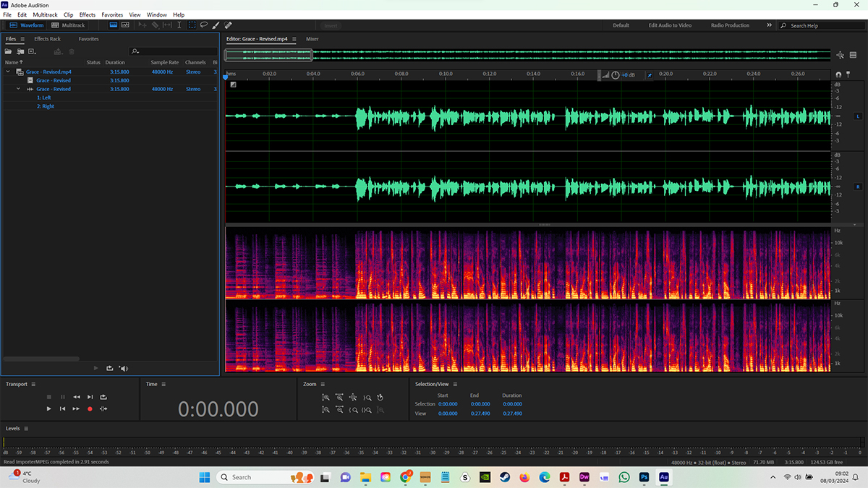
Task: Select the Lasso Selection tool
Action: [x=204, y=25]
